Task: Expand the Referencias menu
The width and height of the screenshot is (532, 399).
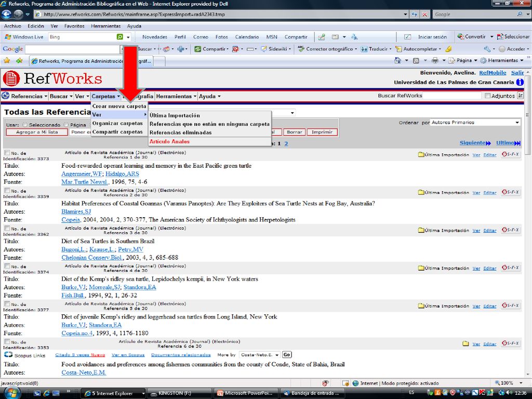Action: [29, 96]
